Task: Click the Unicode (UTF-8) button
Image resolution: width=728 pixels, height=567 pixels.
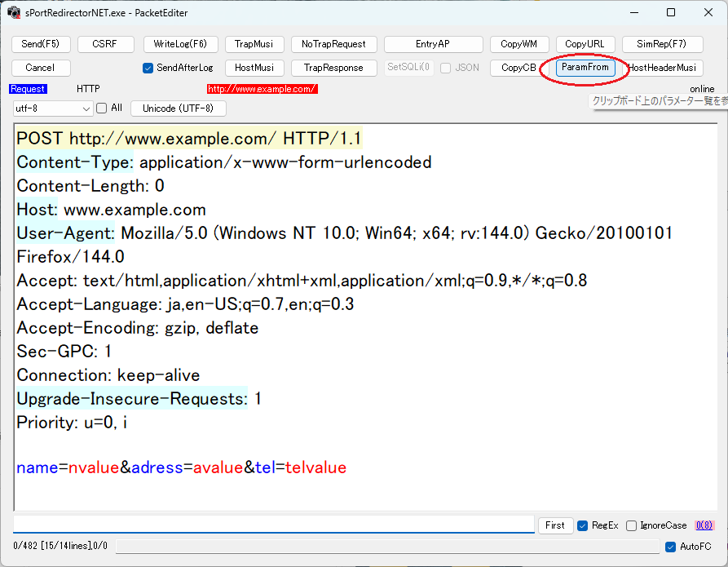Action: pos(179,109)
